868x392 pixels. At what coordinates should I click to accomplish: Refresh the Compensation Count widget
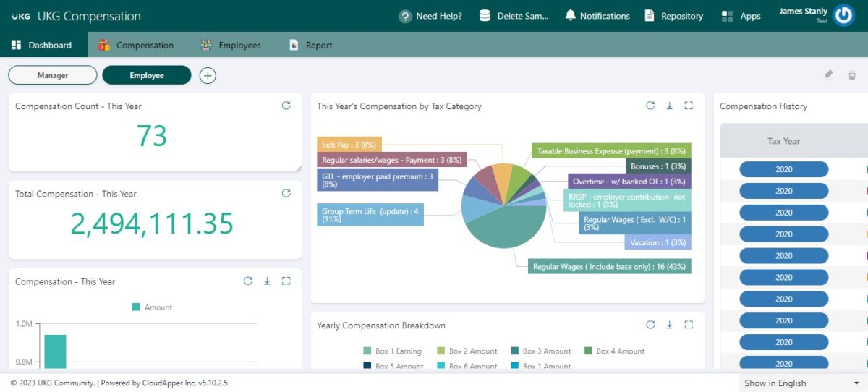286,106
